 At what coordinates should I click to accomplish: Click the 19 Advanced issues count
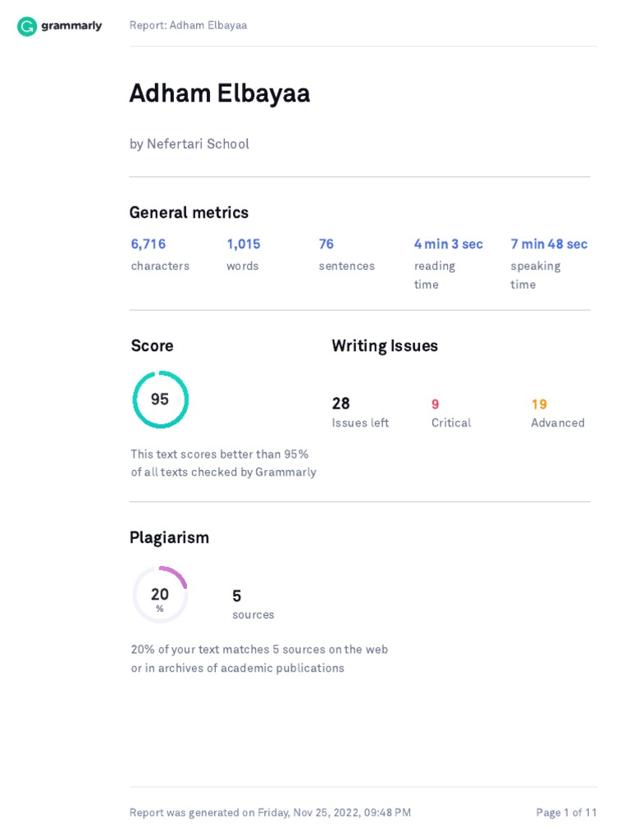click(x=539, y=404)
